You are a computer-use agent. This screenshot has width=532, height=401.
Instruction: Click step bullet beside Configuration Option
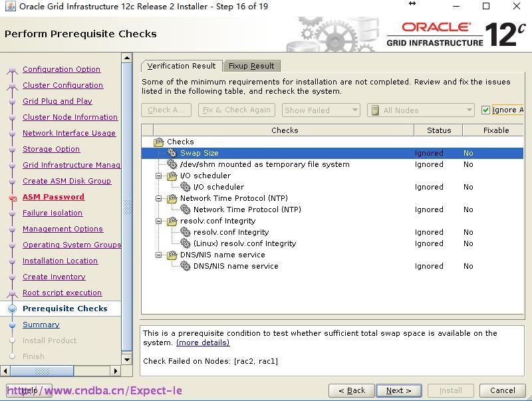coord(12,70)
